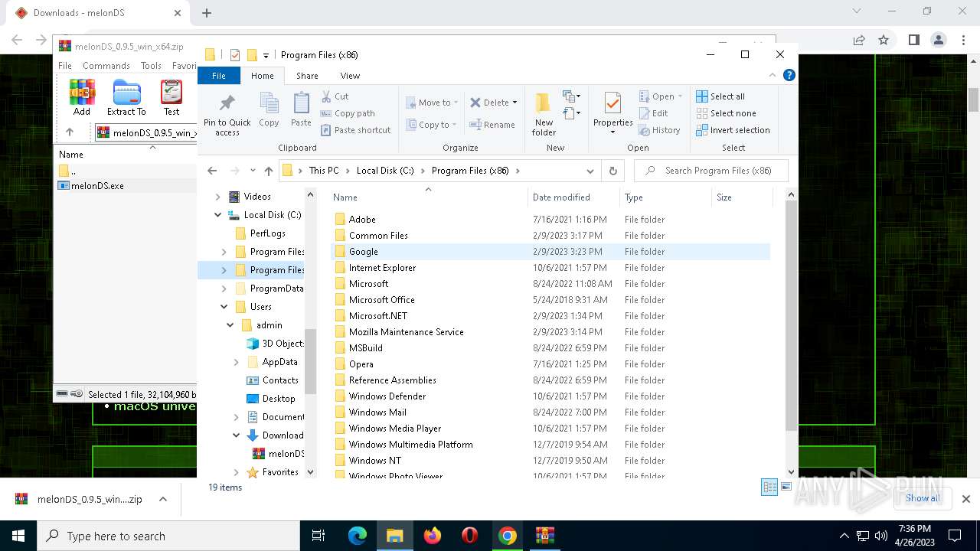Open the File ribbon tab
Viewport: 980px width, 551px height.
pyautogui.click(x=218, y=76)
